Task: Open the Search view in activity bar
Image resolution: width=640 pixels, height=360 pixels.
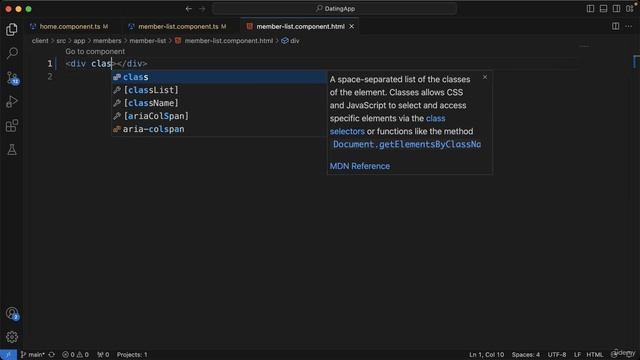Action: point(12,53)
